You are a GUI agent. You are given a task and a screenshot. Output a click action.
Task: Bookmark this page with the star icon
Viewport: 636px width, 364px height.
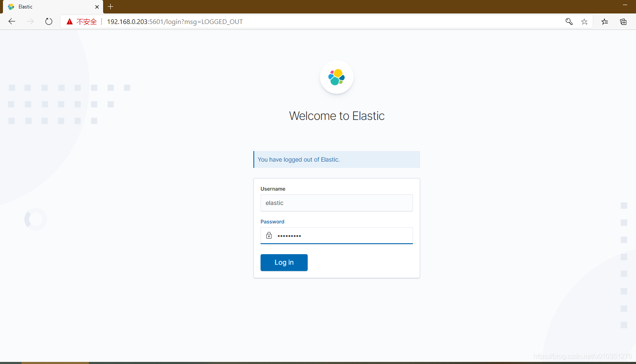(584, 21)
